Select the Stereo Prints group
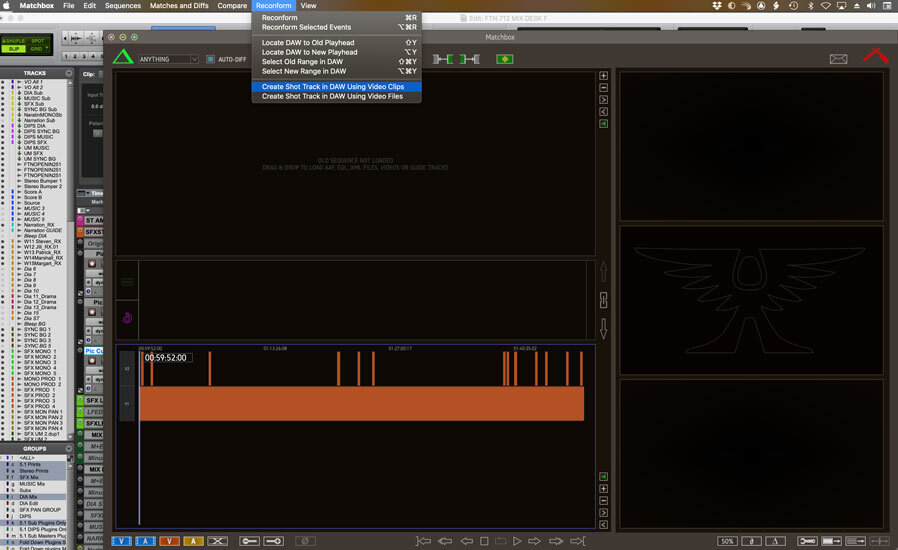Image resolution: width=898 pixels, height=550 pixels. (36, 471)
